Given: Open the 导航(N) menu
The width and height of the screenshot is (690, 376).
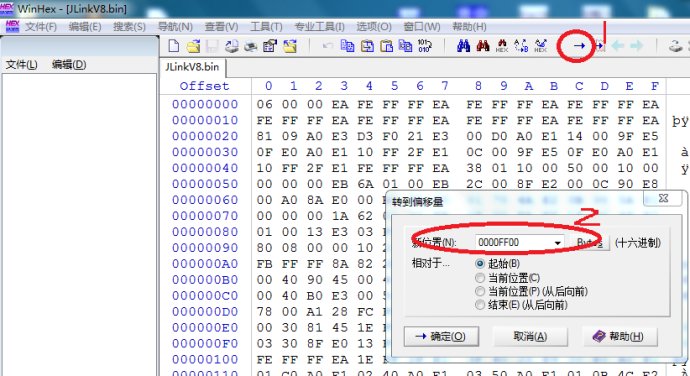Looking at the screenshot, I should (x=175, y=27).
